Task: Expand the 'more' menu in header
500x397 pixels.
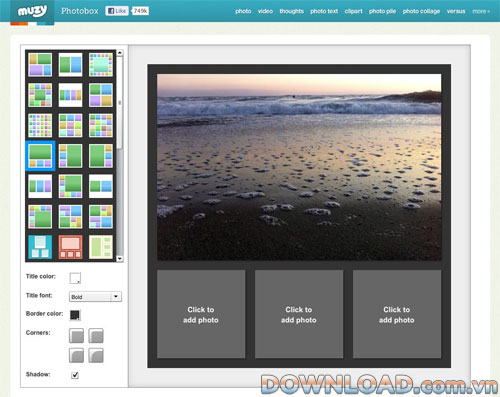Action: pos(481,11)
